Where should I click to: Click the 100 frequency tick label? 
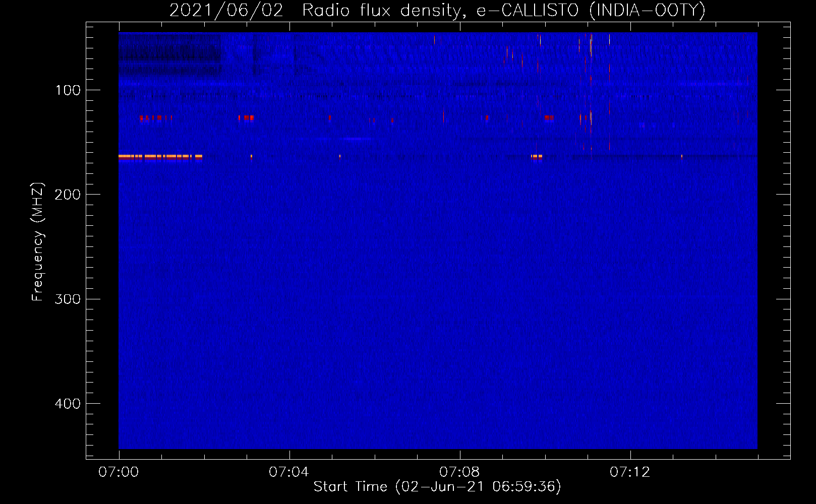pyautogui.click(x=68, y=90)
